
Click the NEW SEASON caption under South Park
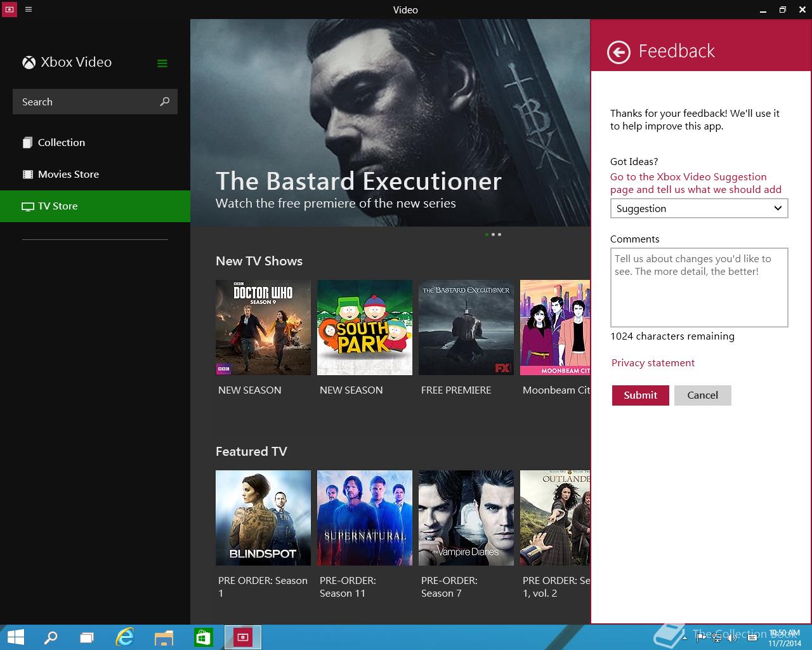[x=351, y=390]
